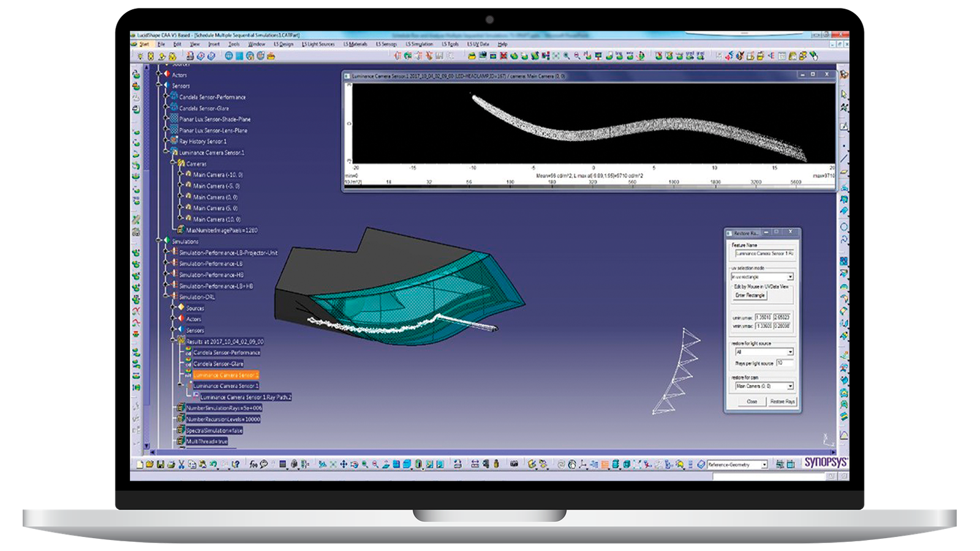Click the light bulb icon in top toolbar
Image resolution: width=980 pixels, height=551 pixels.
140,56
